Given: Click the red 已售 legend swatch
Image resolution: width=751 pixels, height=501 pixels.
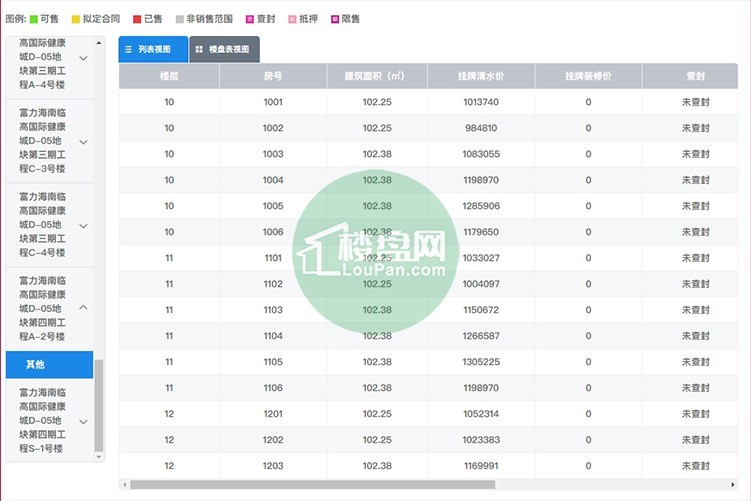Looking at the screenshot, I should pos(137,19).
